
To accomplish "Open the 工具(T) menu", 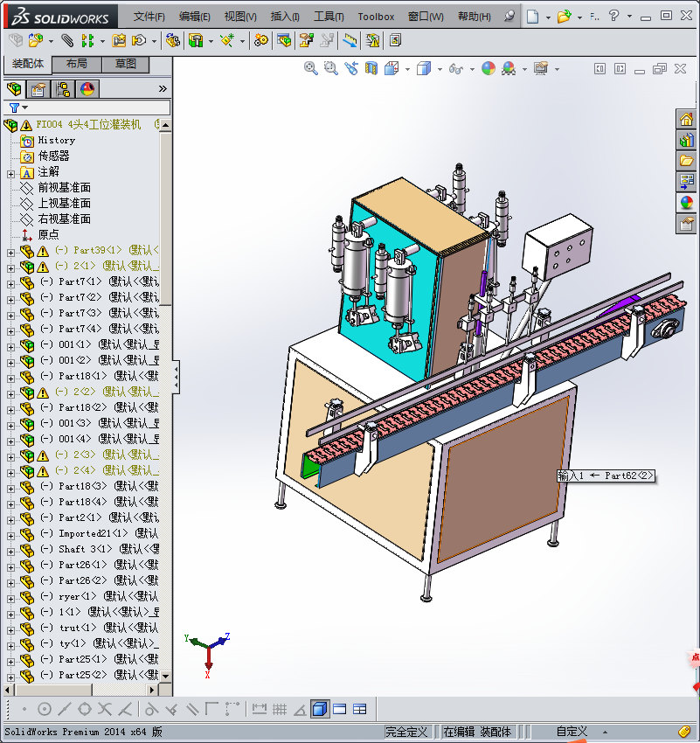I will click(x=329, y=17).
